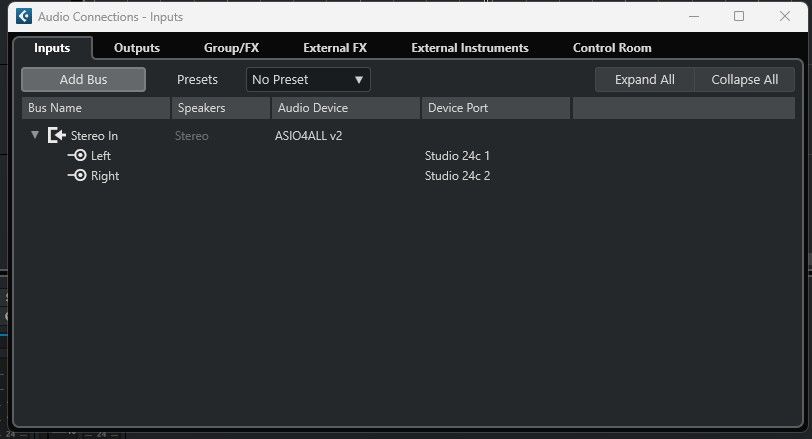Open the ASIO4ALL v2 audio device selector
Viewport: 812px width, 439px height.
(309, 136)
